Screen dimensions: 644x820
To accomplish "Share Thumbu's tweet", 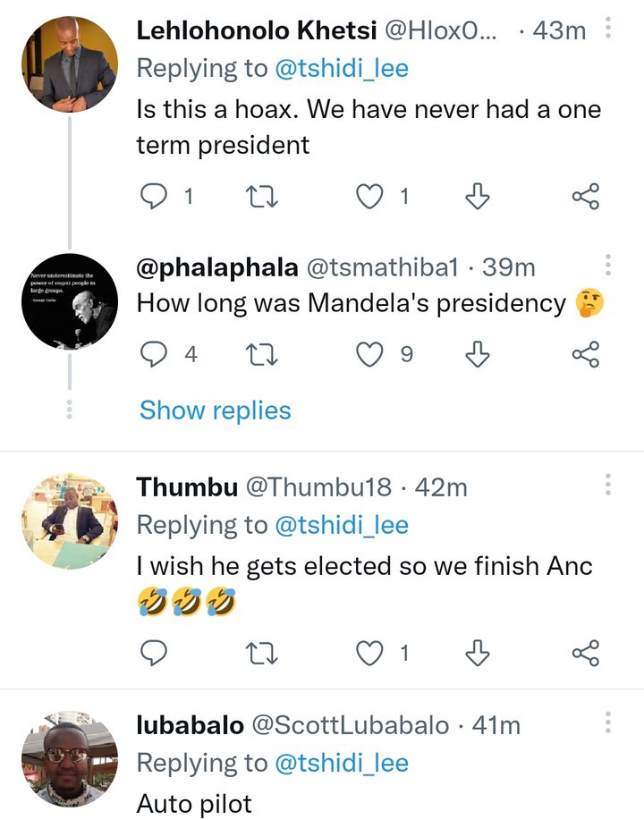I will (585, 653).
